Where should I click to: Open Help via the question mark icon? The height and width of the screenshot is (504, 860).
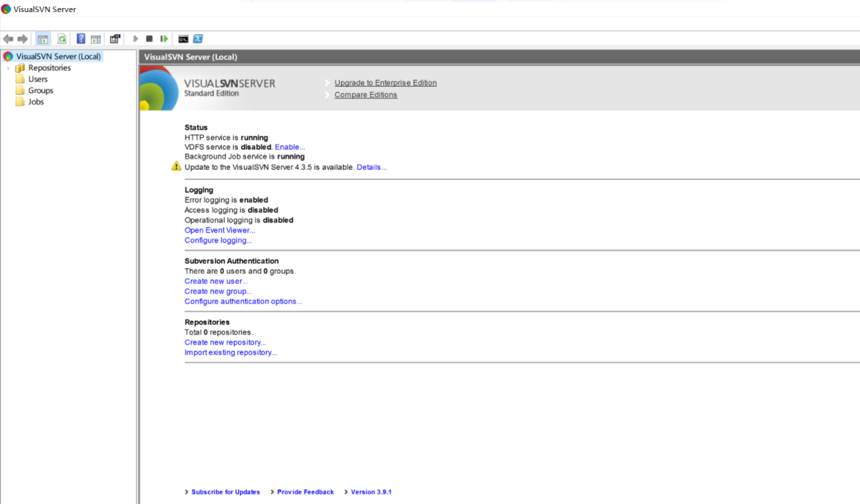[x=81, y=39]
